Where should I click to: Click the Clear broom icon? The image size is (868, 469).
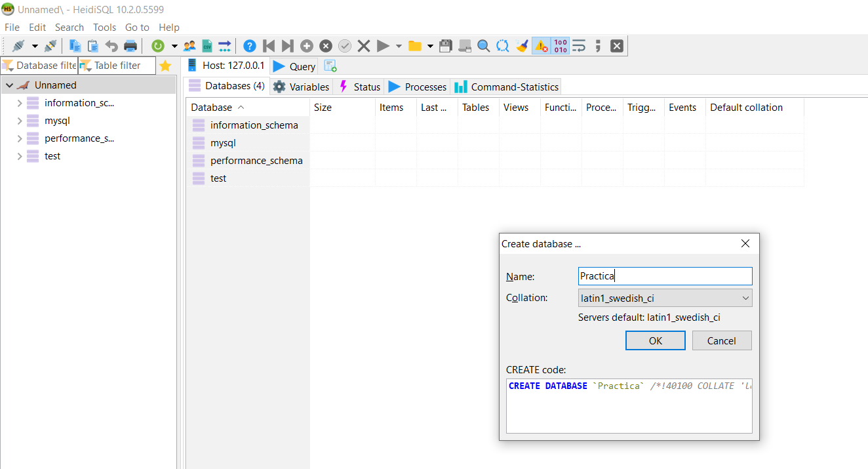pyautogui.click(x=522, y=46)
